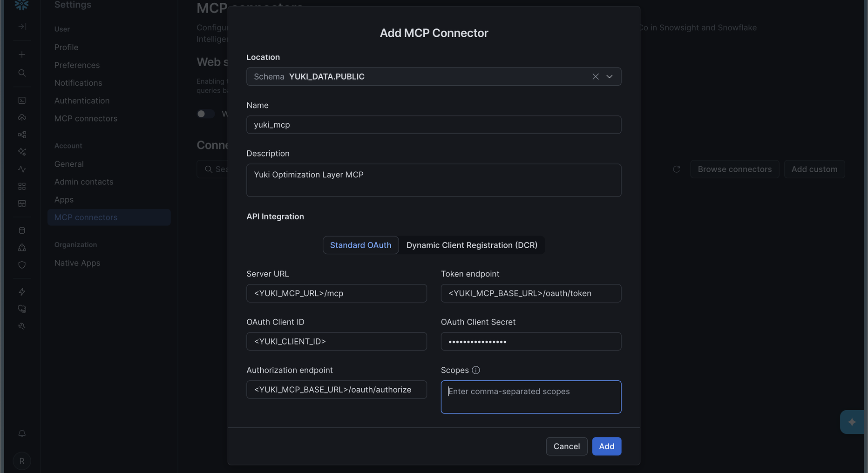This screenshot has height=473, width=868.
Task: Click the data sharing triangle icon
Action: click(22, 248)
